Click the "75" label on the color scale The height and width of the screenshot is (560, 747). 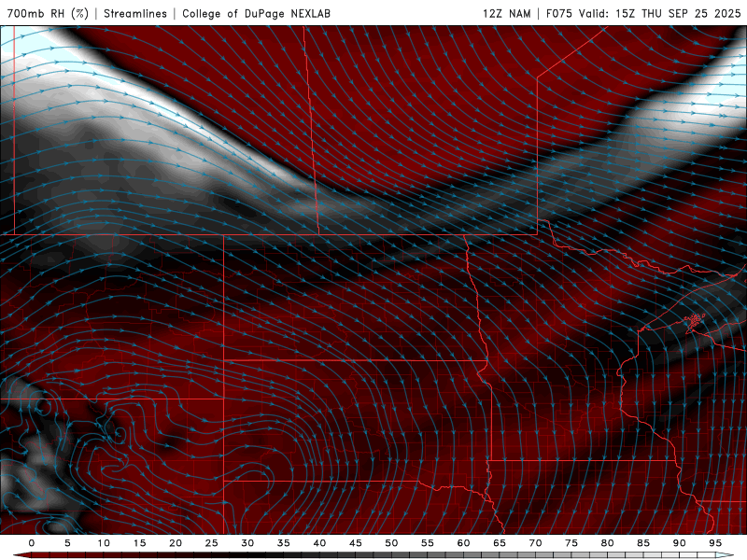[x=571, y=543]
